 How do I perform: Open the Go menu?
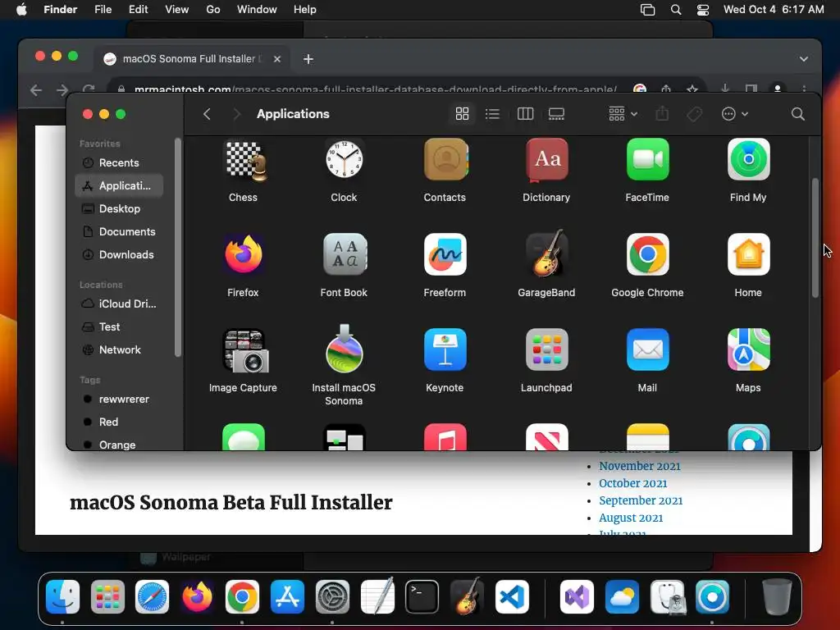point(213,10)
